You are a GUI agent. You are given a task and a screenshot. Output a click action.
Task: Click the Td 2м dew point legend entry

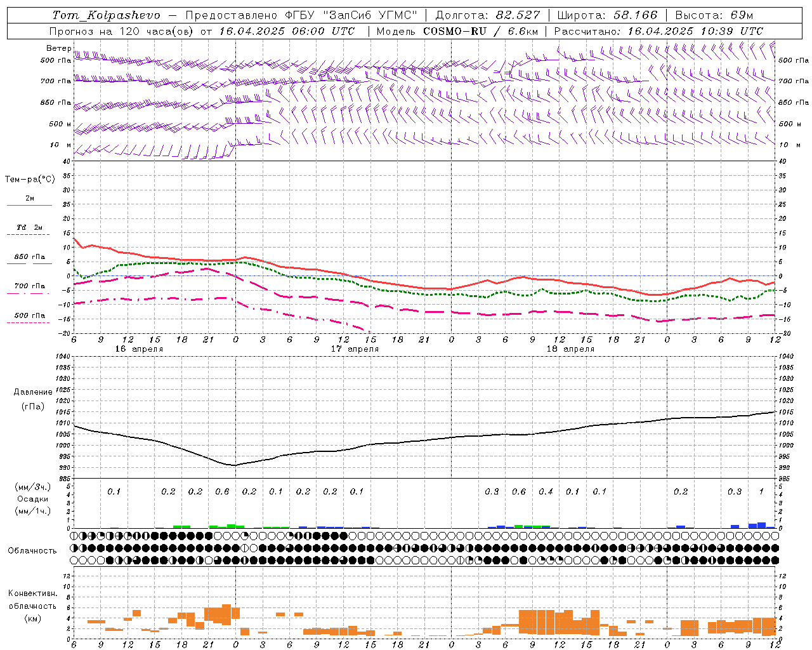click(30, 227)
